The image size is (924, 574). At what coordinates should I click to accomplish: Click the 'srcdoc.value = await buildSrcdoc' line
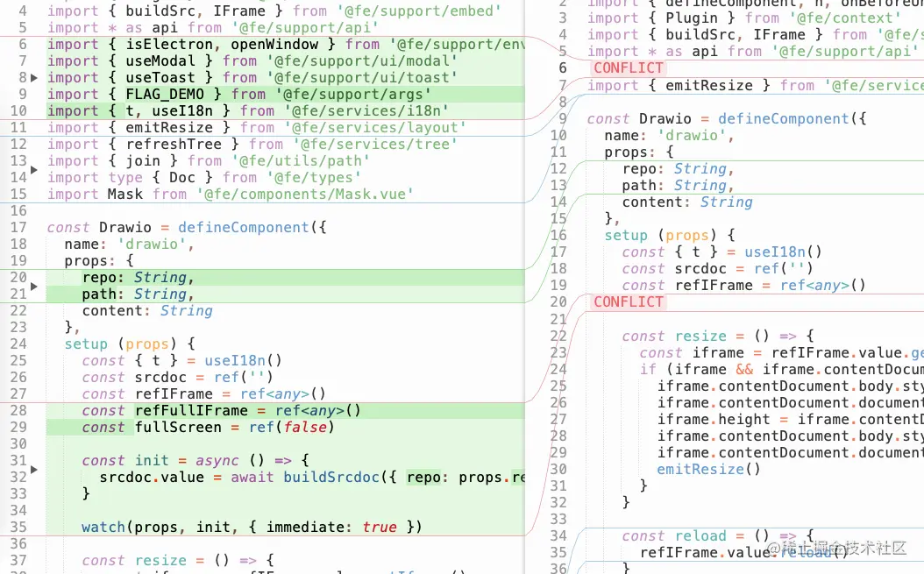pos(312,478)
